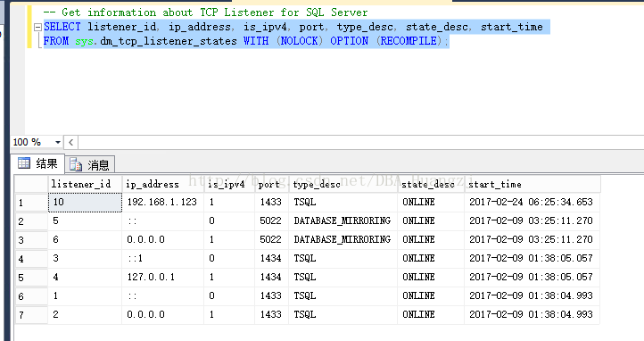Click port 1433 in row 7

pyautogui.click(x=272, y=315)
